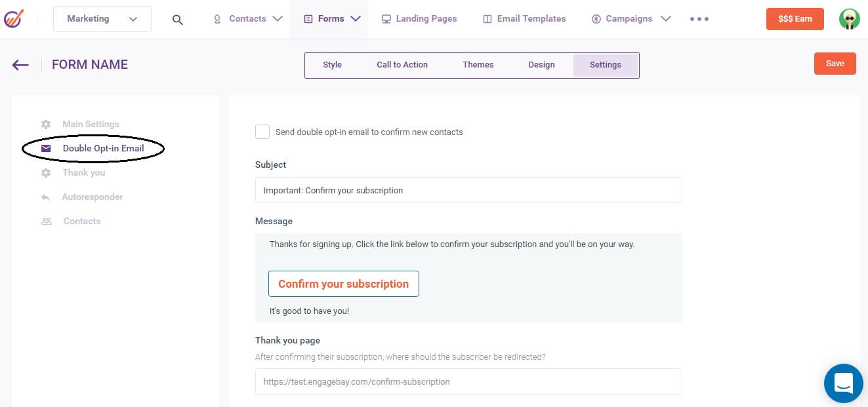Select the Double Opt-in Email envelope icon

(45, 148)
